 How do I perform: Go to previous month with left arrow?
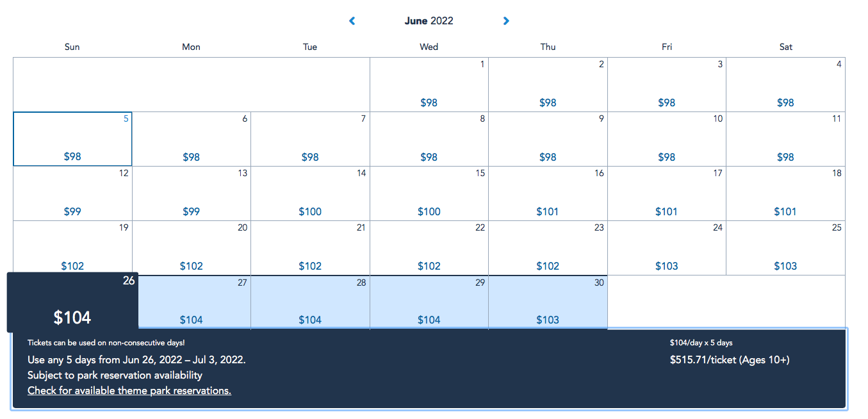[352, 21]
